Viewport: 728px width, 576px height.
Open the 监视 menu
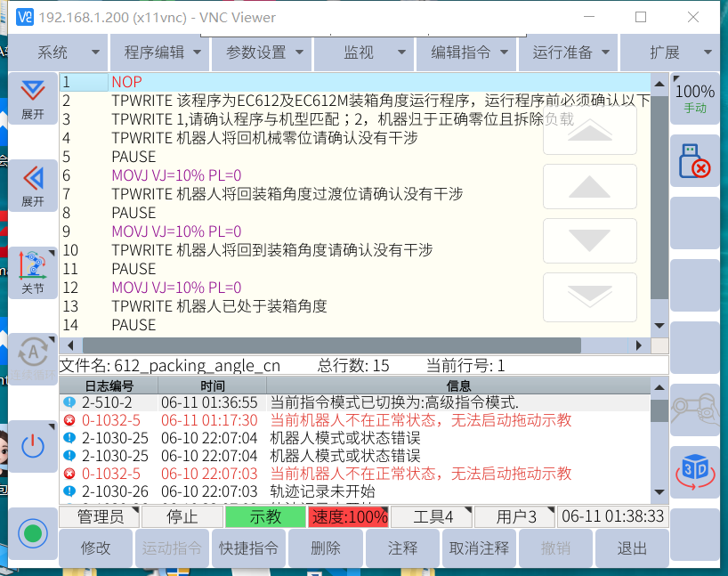pos(364,53)
